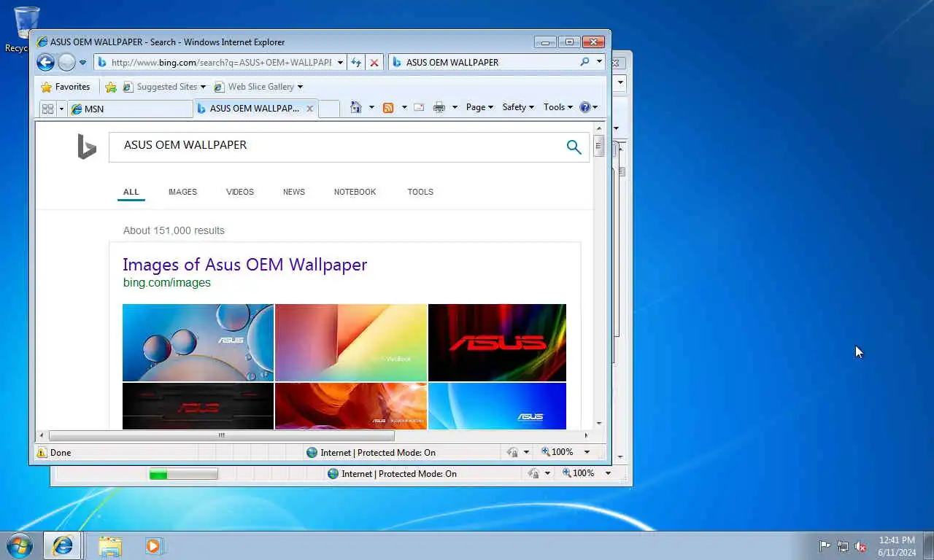Select the ALL results tab

click(131, 192)
